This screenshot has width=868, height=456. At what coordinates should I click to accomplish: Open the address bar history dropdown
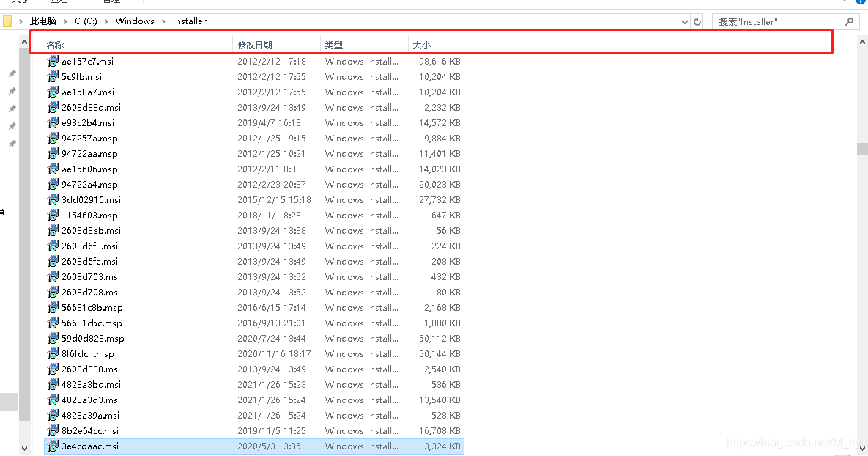click(x=685, y=21)
